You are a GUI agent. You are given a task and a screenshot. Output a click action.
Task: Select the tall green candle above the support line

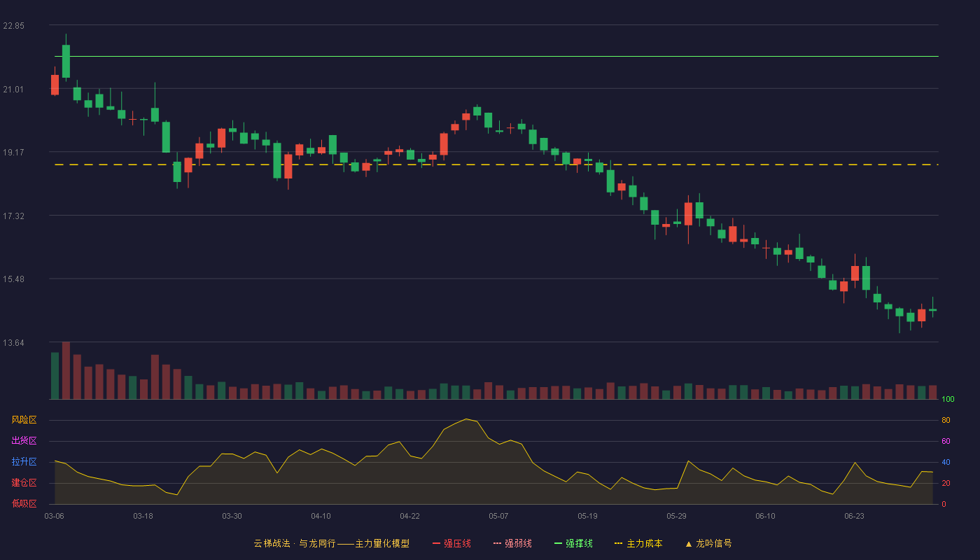coord(66,61)
